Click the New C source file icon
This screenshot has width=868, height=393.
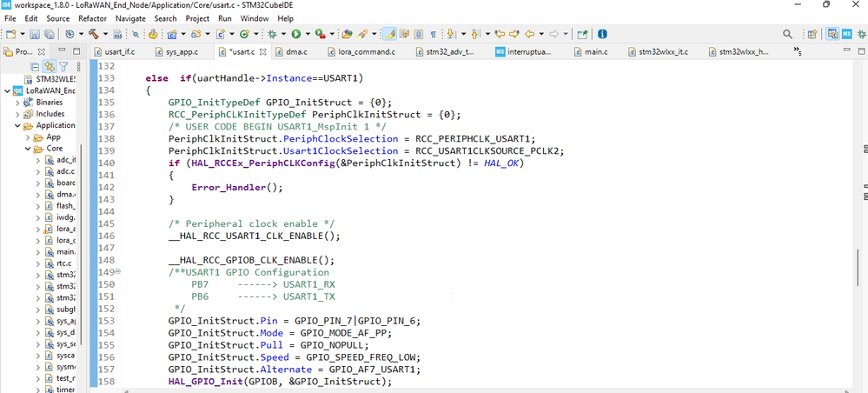pyautogui.click(x=220, y=35)
